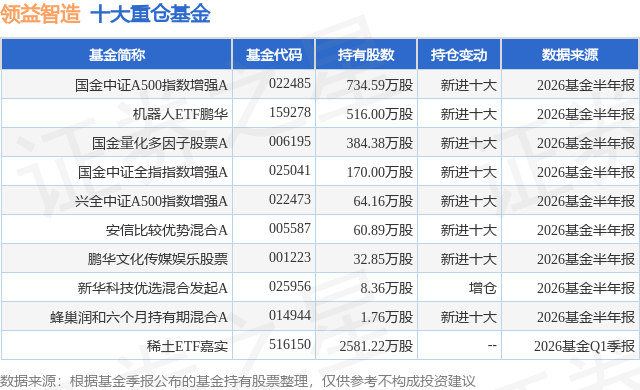This screenshot has height=390, width=640.
Task: Click the 60.89万股 holding value
Action: (383, 230)
